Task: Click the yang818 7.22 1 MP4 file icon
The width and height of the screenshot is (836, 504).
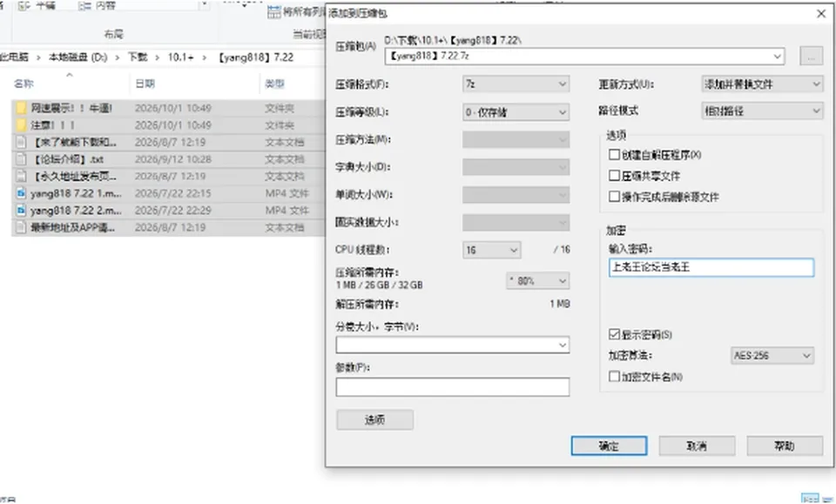Action: [x=21, y=193]
